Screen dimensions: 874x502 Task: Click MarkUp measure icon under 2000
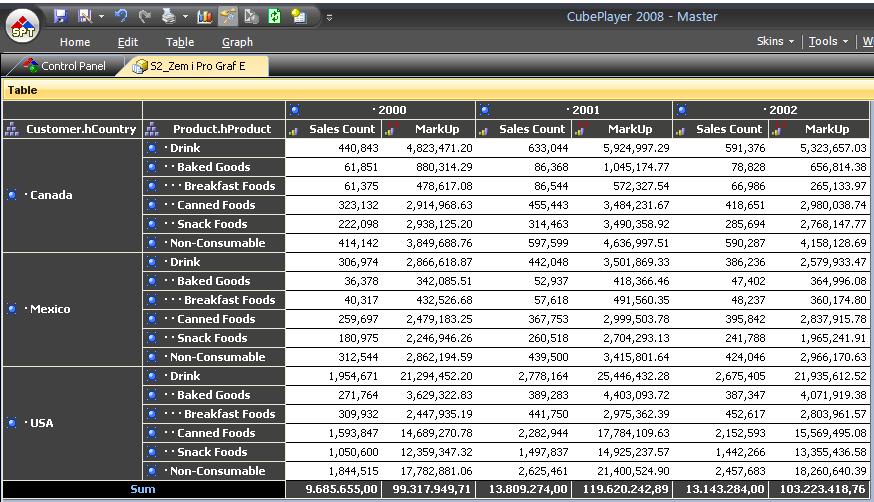pos(390,130)
